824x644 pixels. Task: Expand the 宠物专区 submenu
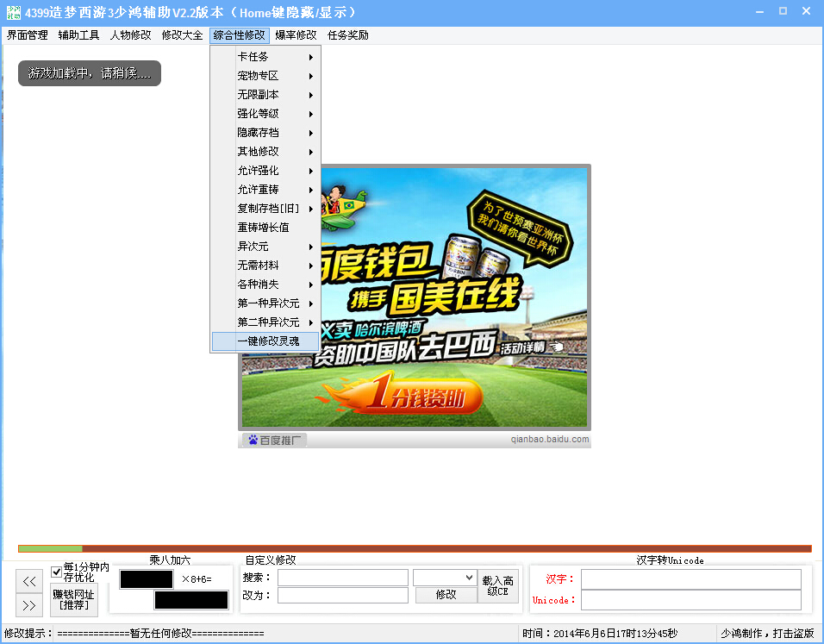click(x=265, y=76)
